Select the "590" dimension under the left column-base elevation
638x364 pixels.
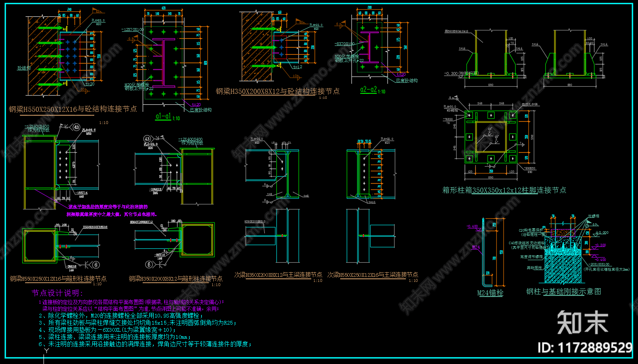(491, 85)
